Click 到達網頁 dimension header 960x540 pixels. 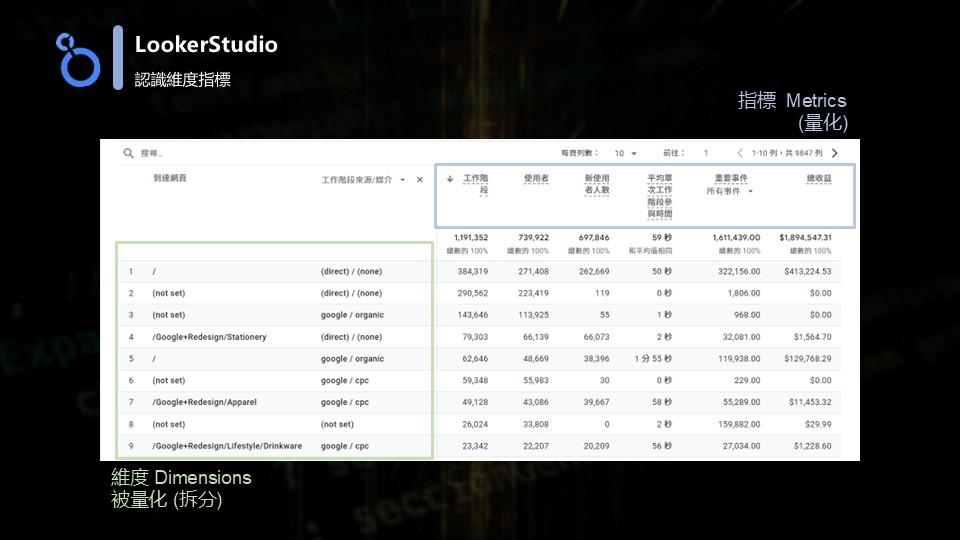pos(169,178)
